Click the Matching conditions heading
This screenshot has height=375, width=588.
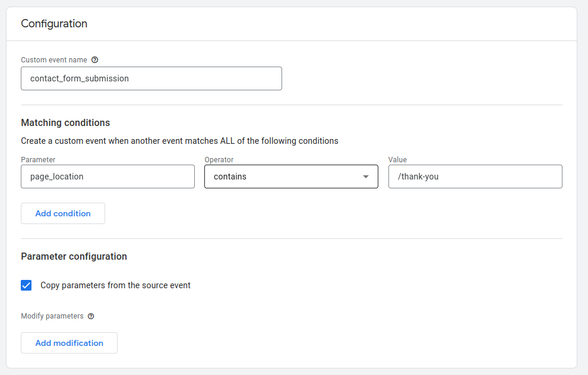tap(65, 123)
